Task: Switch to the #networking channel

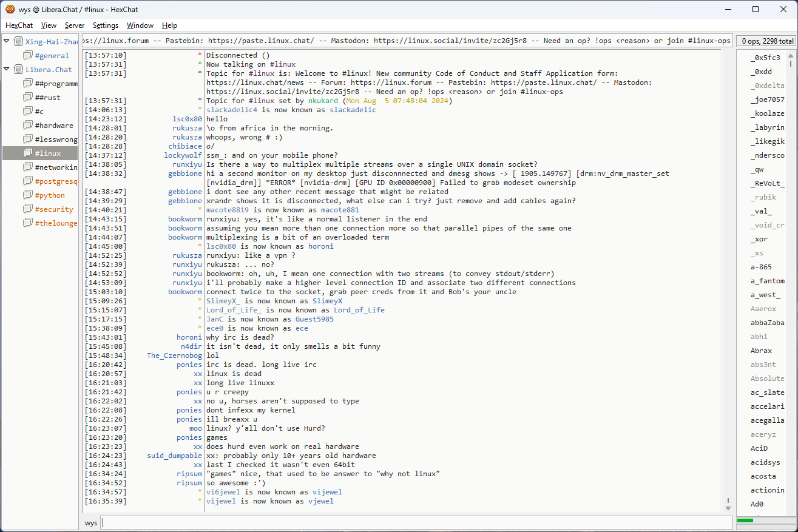Action: pos(56,167)
